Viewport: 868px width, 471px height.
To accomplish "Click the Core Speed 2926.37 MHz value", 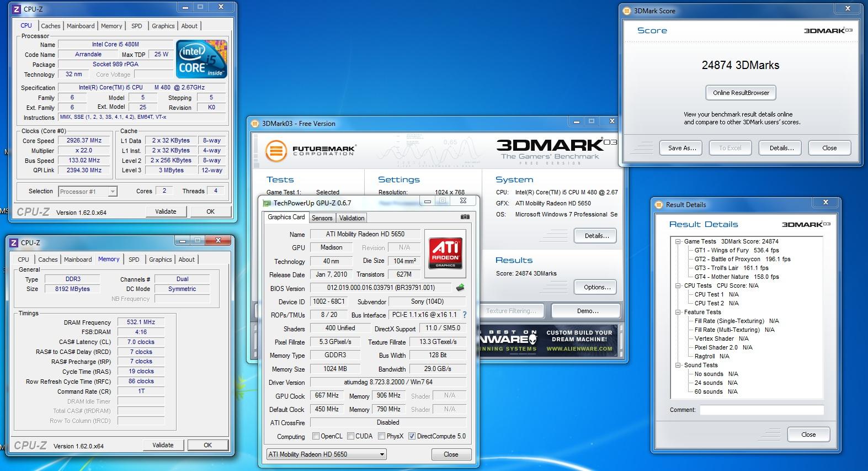I will (84, 140).
